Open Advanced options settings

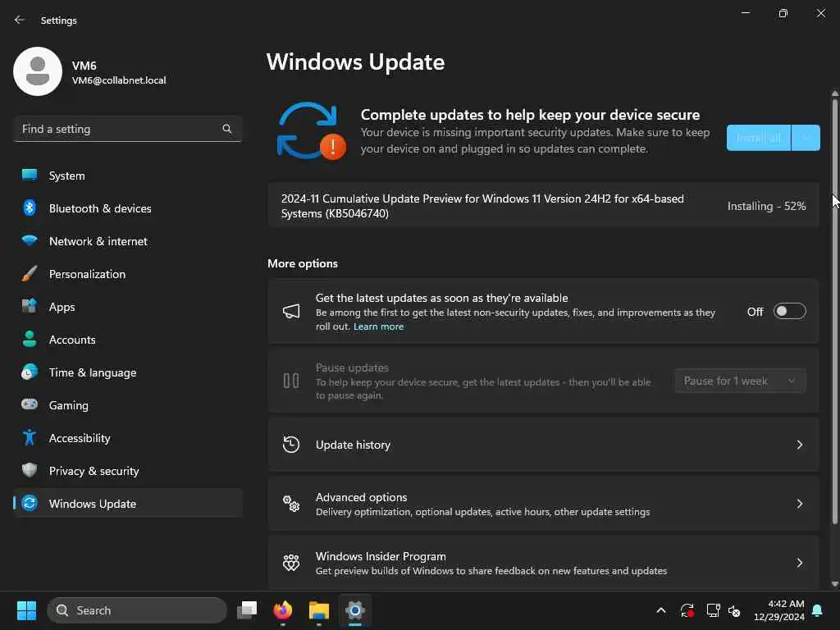[x=543, y=504]
